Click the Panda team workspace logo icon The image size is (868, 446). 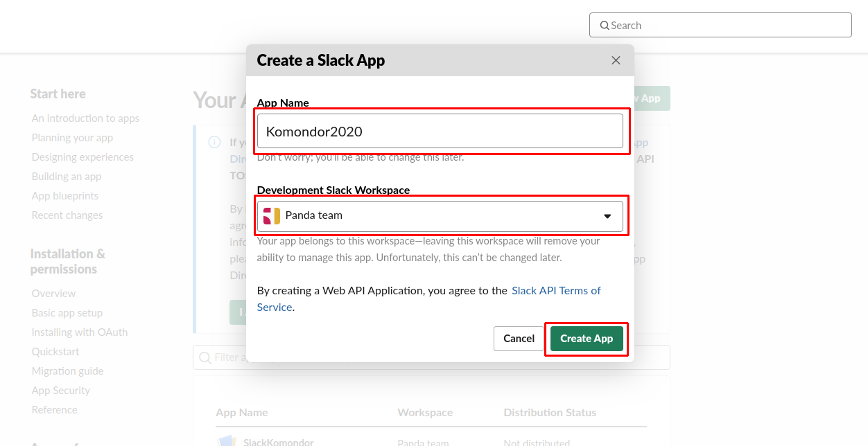(x=272, y=215)
